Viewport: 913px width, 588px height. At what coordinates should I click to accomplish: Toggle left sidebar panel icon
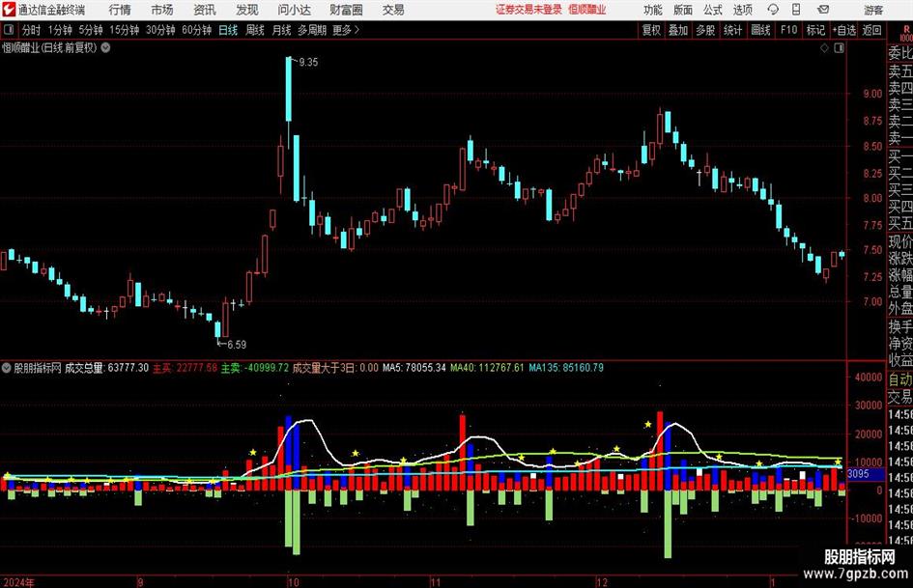click(8, 30)
